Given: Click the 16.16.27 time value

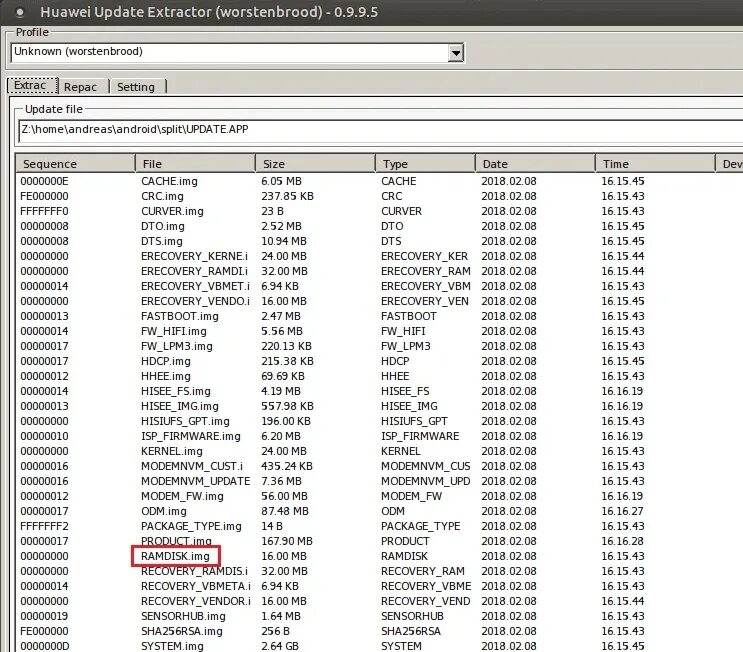Looking at the screenshot, I should pos(622,511).
